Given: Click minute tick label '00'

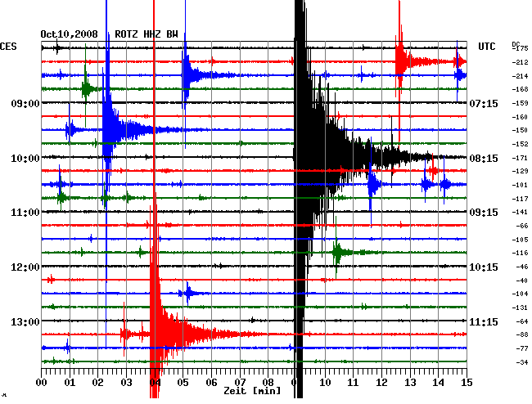Looking at the screenshot, I should [42, 383].
